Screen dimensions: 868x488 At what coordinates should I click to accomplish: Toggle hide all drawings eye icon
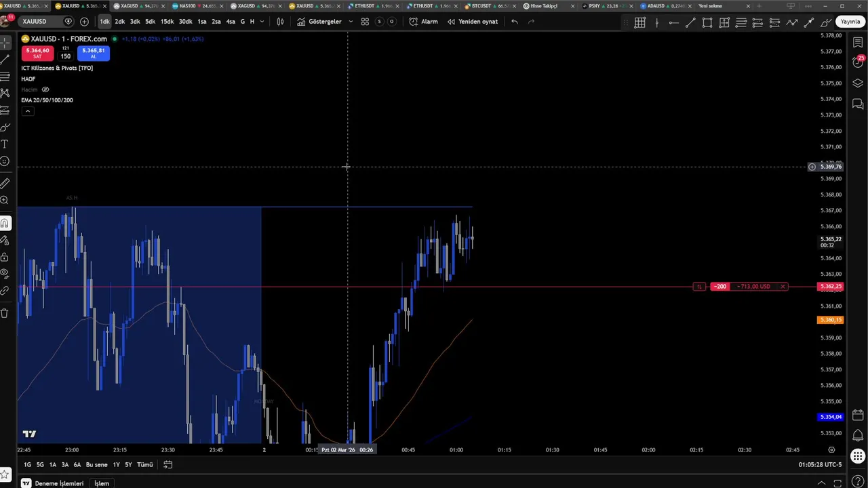click(5, 274)
